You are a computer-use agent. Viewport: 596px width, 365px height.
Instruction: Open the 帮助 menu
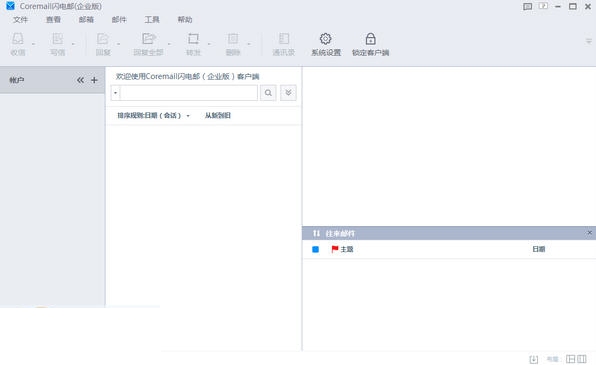pyautogui.click(x=185, y=20)
